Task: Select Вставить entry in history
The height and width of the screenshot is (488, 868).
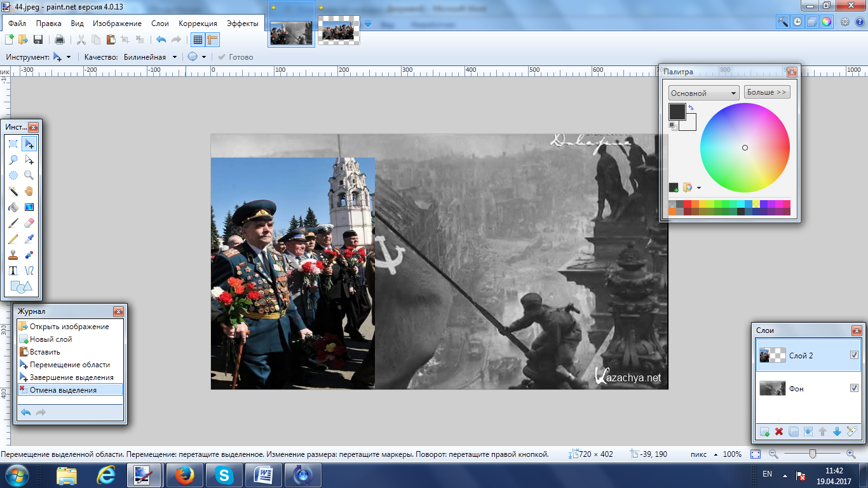Action: (70, 352)
